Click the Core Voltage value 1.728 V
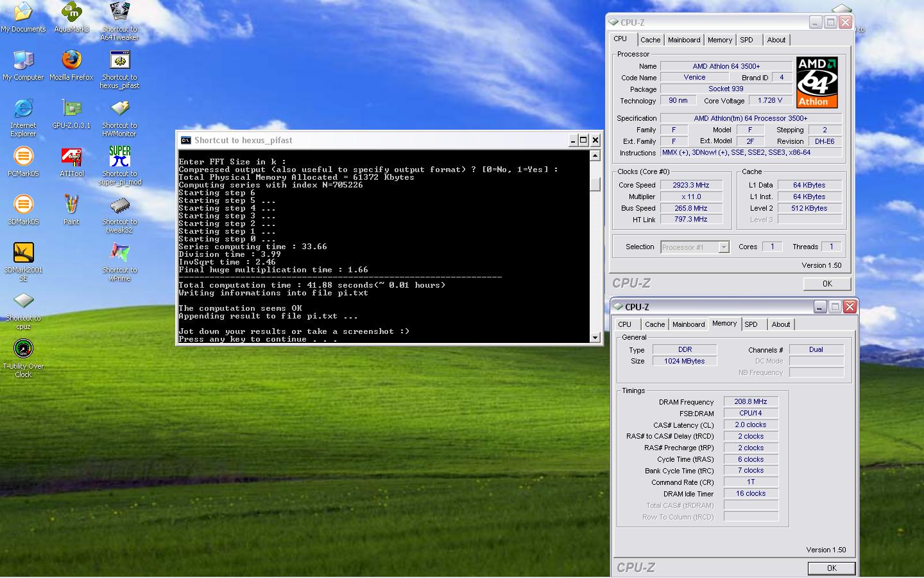 click(770, 100)
